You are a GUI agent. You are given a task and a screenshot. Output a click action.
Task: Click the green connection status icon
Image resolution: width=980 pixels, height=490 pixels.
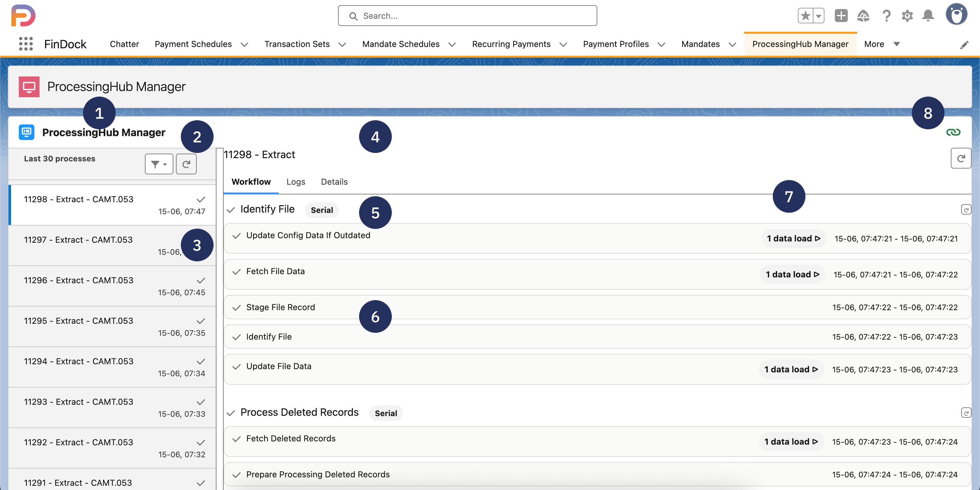(x=954, y=132)
